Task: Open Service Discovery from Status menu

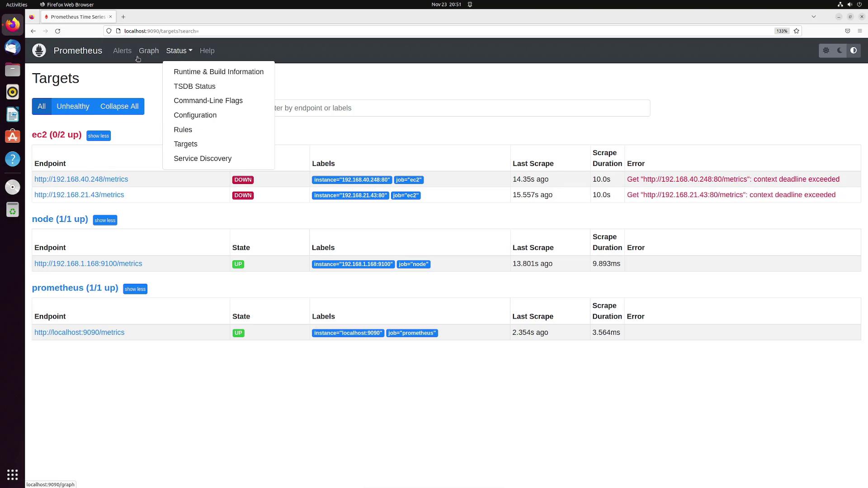Action: 203,159
